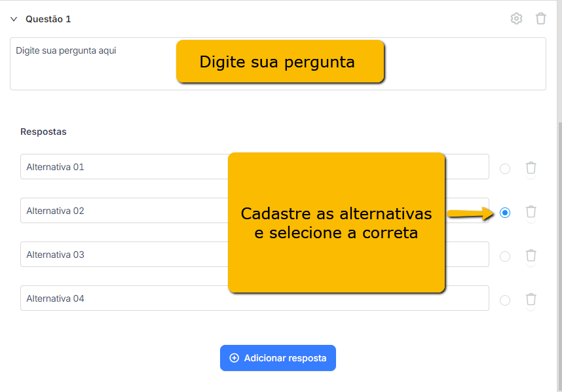Delete Alternativa 03 via trash icon
This screenshot has width=562, height=392.
coord(531,255)
